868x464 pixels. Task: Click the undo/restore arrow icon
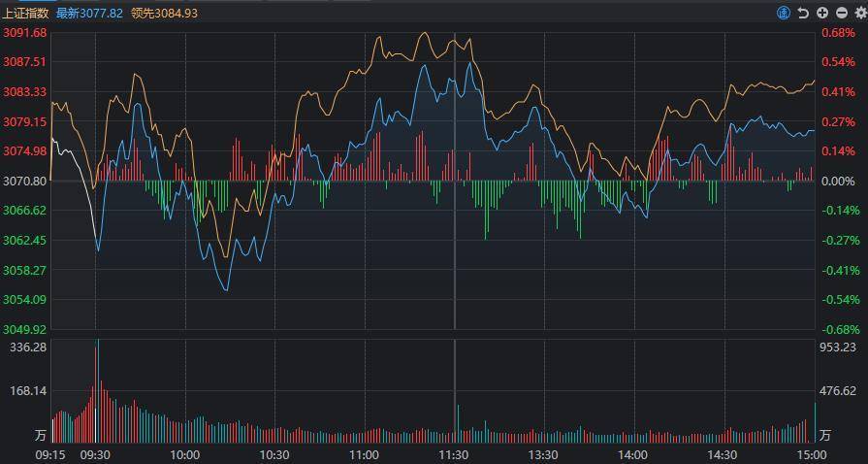pyautogui.click(x=803, y=13)
